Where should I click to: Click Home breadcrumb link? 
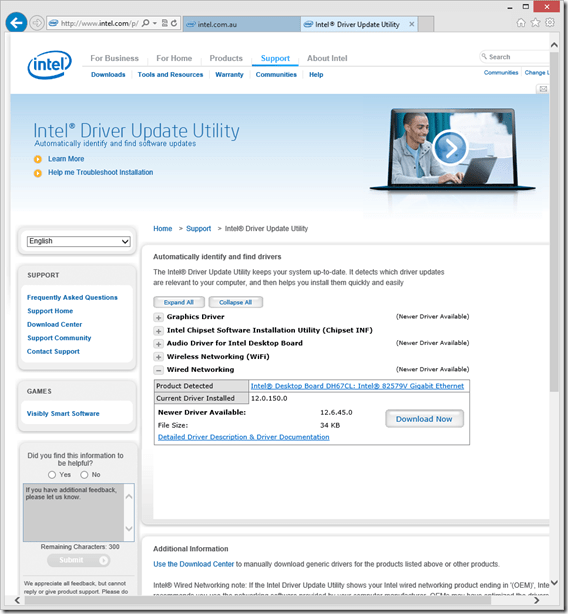[162, 229]
